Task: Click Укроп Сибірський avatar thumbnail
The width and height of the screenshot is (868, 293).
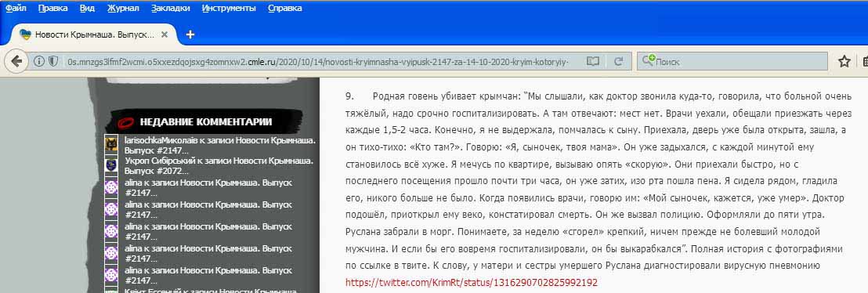Action: [x=111, y=165]
